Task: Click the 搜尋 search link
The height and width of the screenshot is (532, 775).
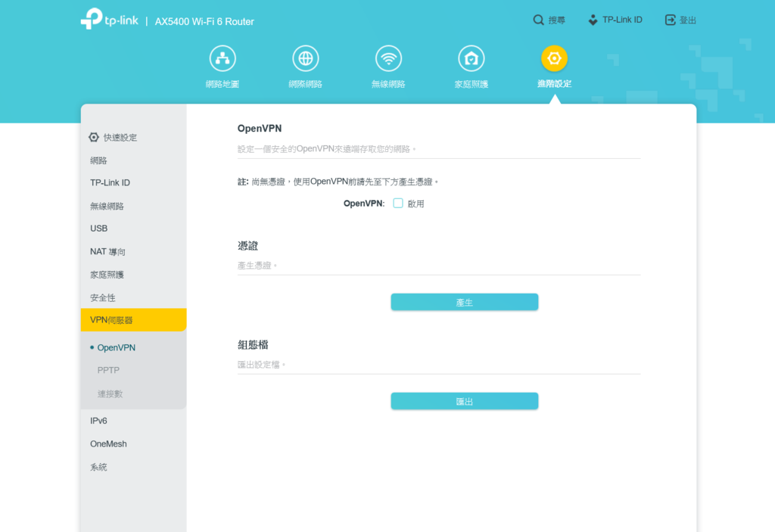Action: coord(556,20)
